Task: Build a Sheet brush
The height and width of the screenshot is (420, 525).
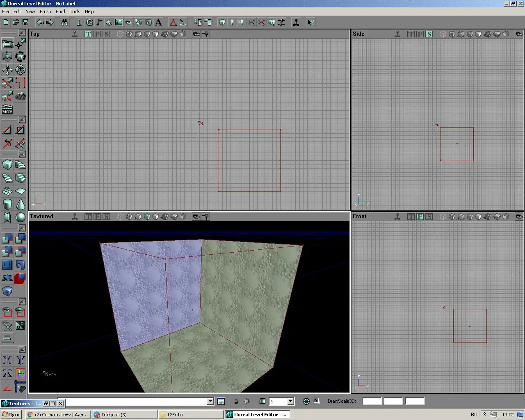Action: coord(21,191)
